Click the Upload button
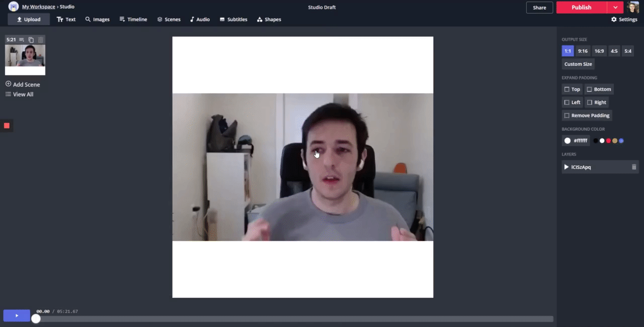This screenshot has height=327, width=644. pyautogui.click(x=29, y=19)
